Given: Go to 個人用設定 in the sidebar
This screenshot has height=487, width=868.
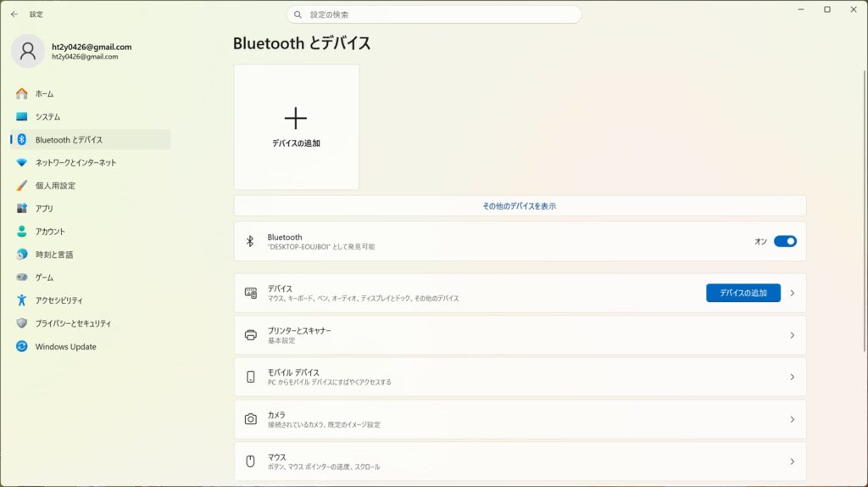Looking at the screenshot, I should tap(55, 186).
